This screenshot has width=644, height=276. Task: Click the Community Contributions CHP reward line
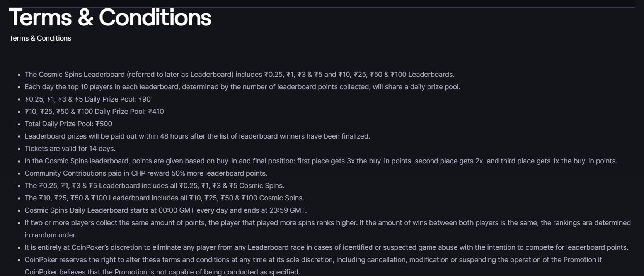[146, 173]
